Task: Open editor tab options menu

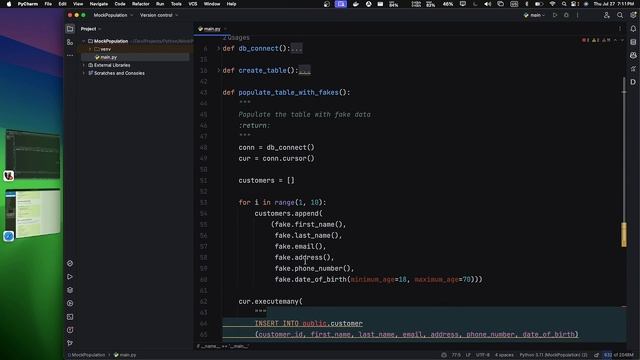Action: (x=620, y=29)
